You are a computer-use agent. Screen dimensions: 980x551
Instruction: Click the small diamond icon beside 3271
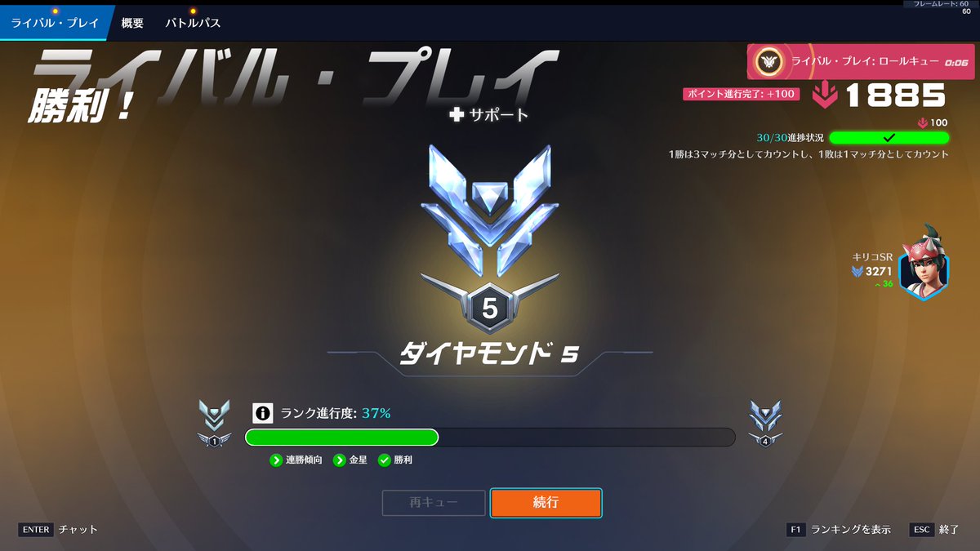tap(857, 271)
